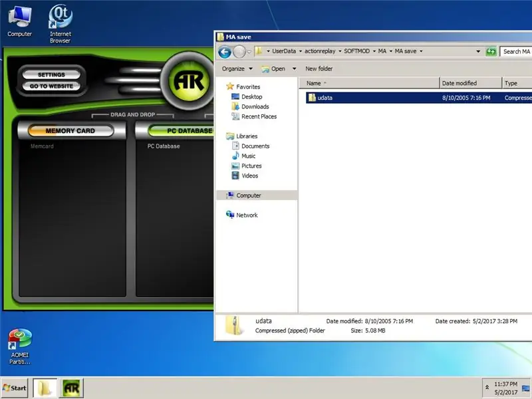
Task: Go back in Explorer window
Action: (225, 52)
